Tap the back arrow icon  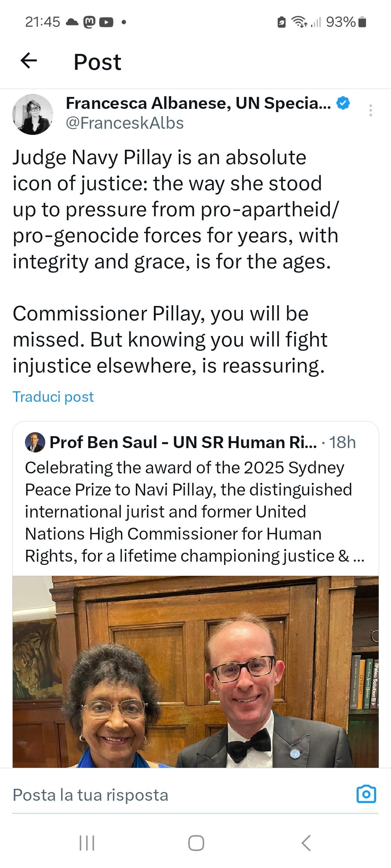coord(29,61)
